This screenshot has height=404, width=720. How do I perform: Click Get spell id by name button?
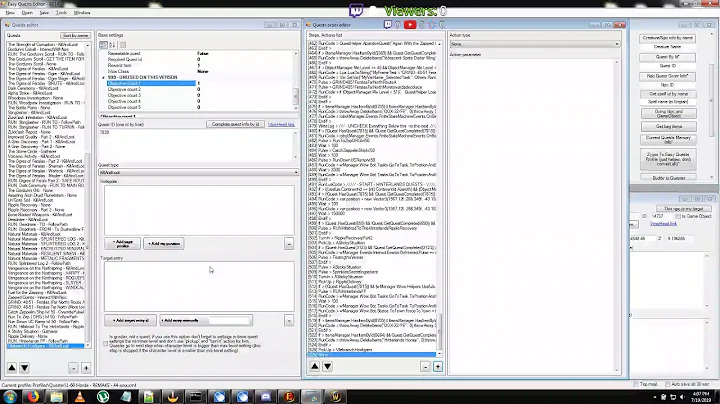[x=668, y=94]
